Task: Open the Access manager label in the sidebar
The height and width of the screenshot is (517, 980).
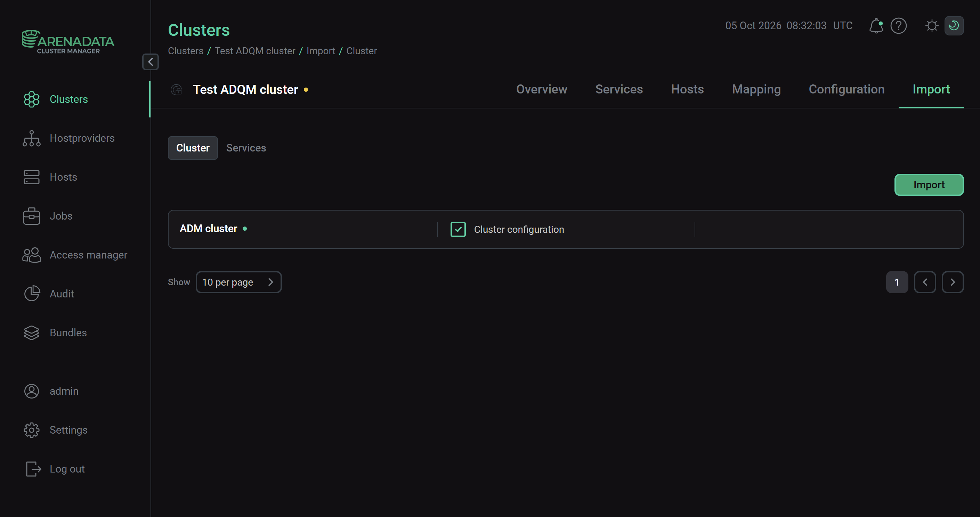Action: click(89, 255)
